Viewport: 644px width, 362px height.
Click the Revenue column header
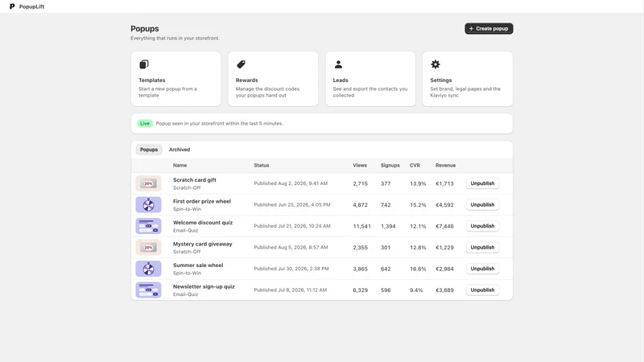(445, 166)
